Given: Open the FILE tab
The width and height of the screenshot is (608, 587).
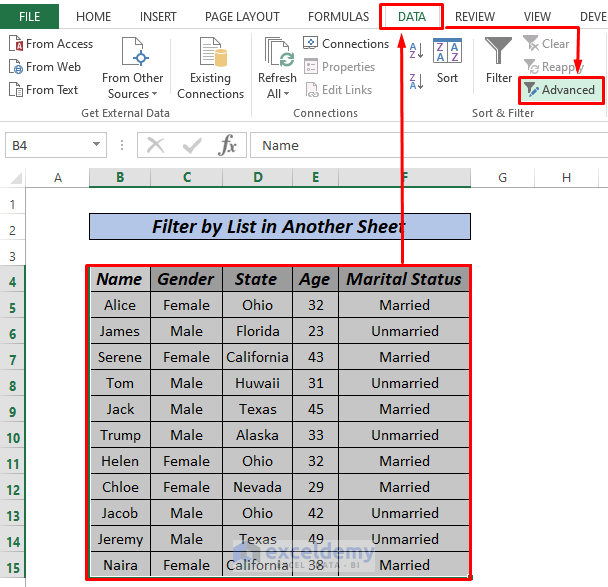Looking at the screenshot, I should (x=29, y=17).
